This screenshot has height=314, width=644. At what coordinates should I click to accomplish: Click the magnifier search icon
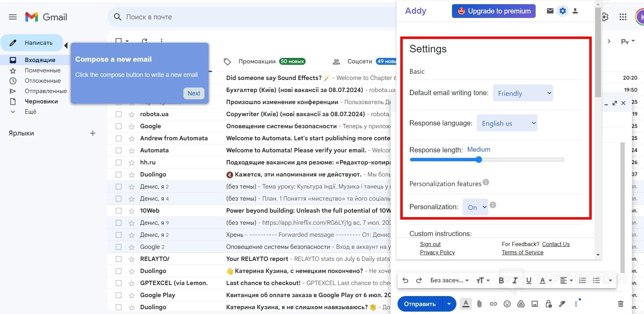pos(117,17)
